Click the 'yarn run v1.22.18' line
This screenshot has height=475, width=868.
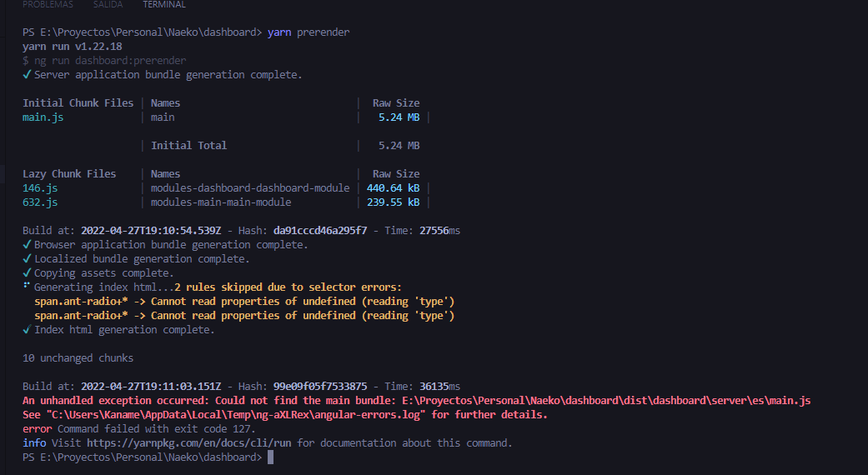(73, 47)
